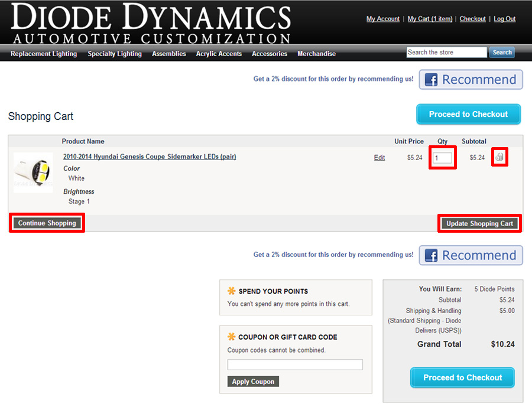532x404 pixels.
Task: Click the Shopping Cart heading
Action: (41, 116)
